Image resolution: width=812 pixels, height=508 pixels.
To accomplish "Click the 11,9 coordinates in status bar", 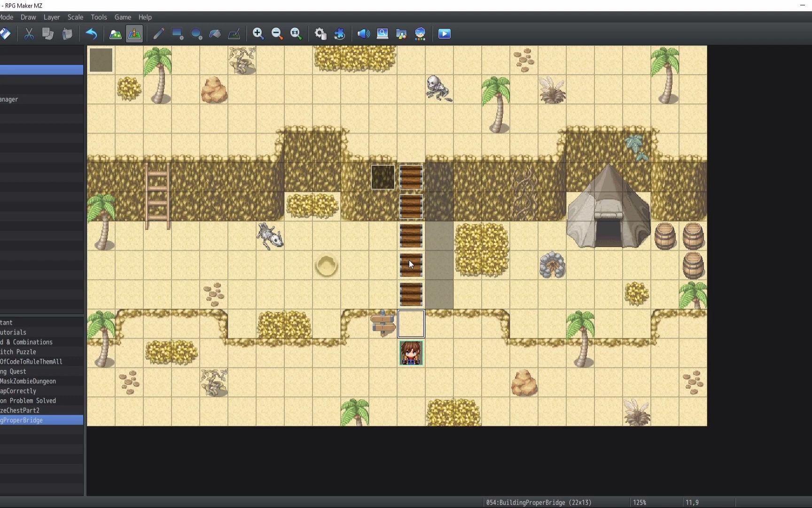I will [692, 502].
